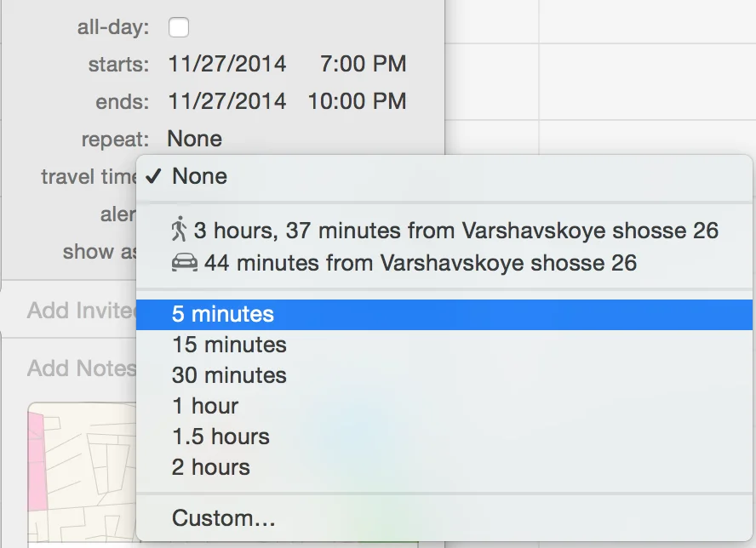Choose 3 hours 37 minutes walking time
The width and height of the screenshot is (756, 548).
[x=455, y=231]
